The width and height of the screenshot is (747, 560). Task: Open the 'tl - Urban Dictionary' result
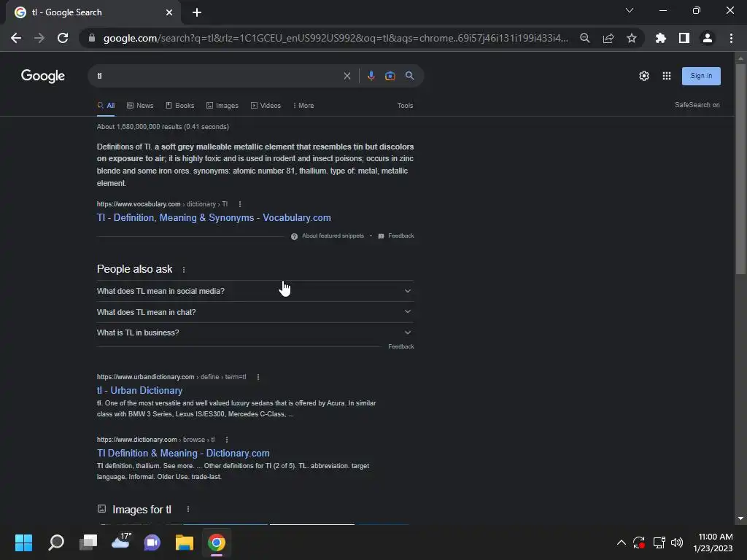coord(139,391)
